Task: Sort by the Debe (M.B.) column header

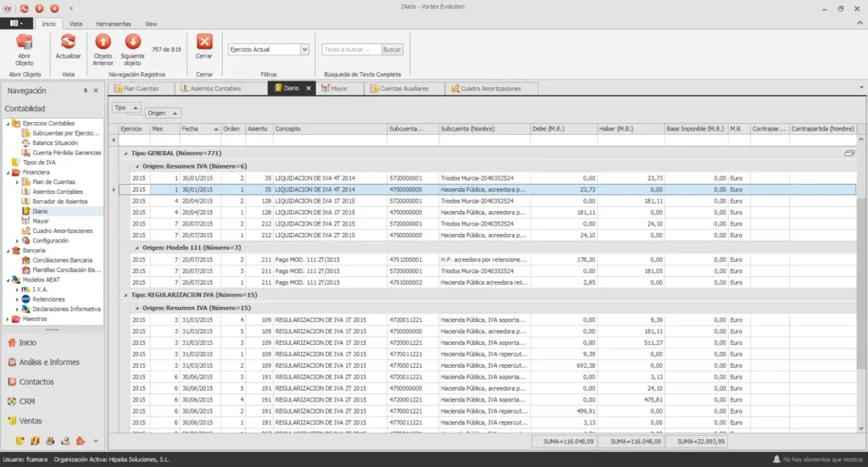Action: pos(563,129)
